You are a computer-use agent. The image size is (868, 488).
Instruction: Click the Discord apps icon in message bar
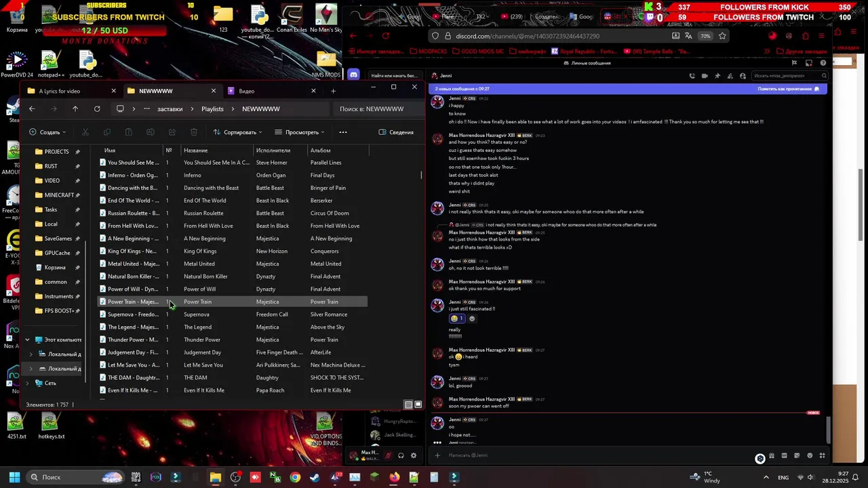pyautogui.click(x=823, y=455)
